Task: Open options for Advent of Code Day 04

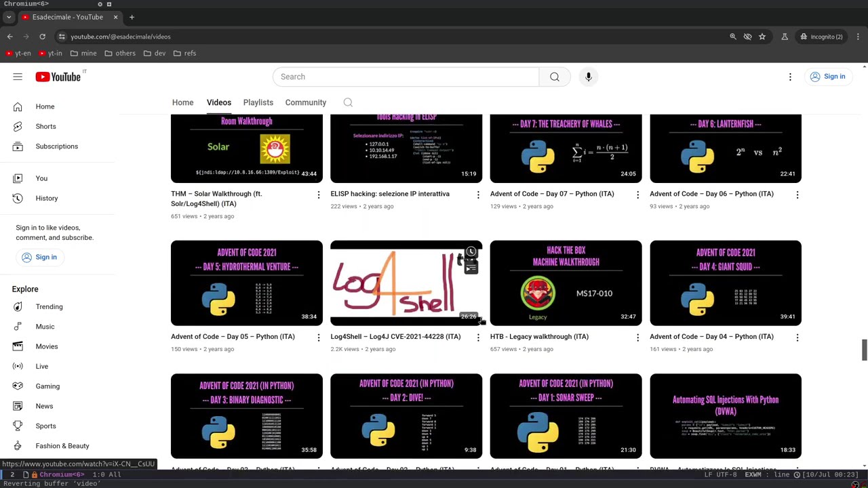Action: tap(797, 338)
